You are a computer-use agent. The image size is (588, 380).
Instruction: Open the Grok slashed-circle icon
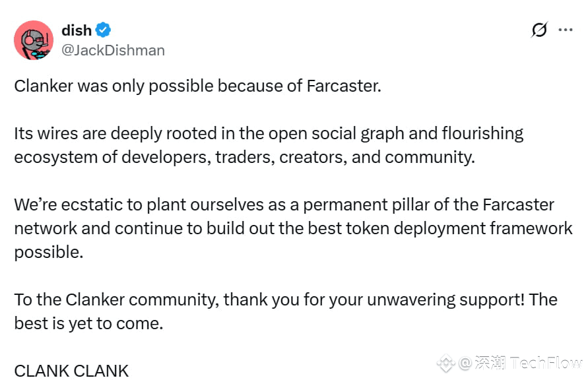[x=539, y=30]
